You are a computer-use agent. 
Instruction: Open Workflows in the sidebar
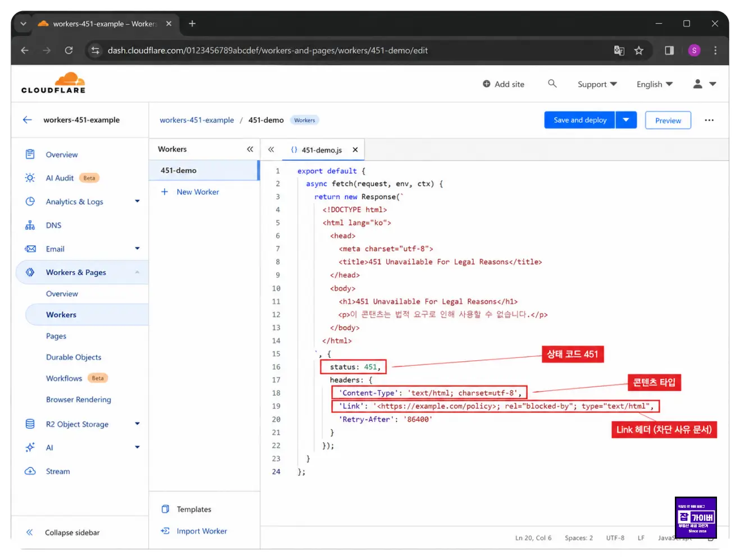64,378
